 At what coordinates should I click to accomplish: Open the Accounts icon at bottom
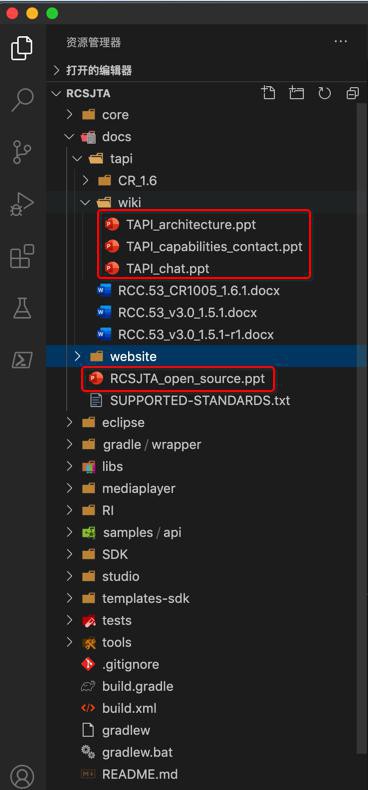point(22,776)
